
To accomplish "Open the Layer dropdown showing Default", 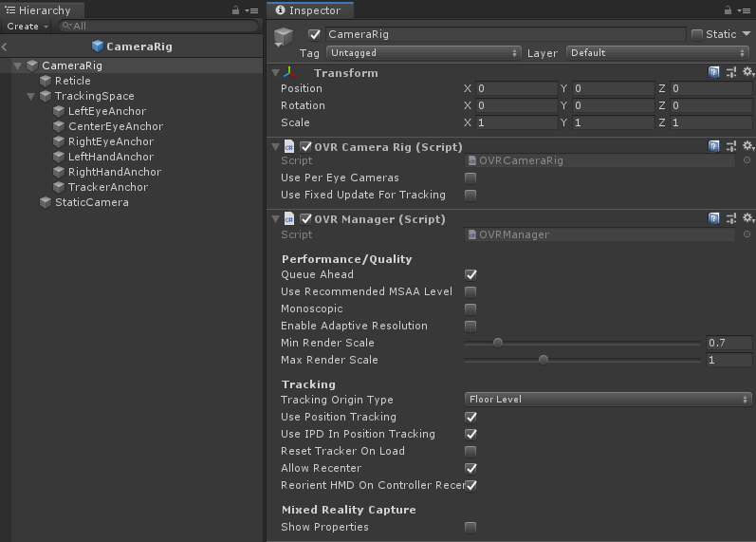I will pyautogui.click(x=657, y=52).
